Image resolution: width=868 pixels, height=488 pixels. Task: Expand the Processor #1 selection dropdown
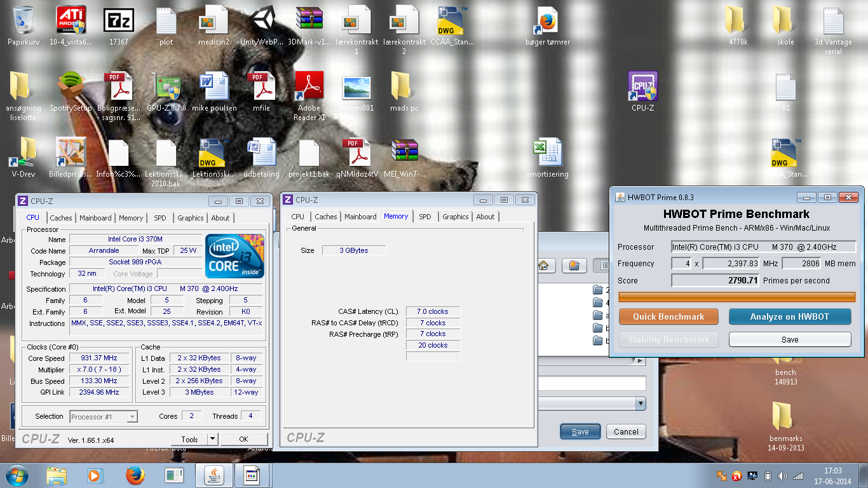(132, 417)
